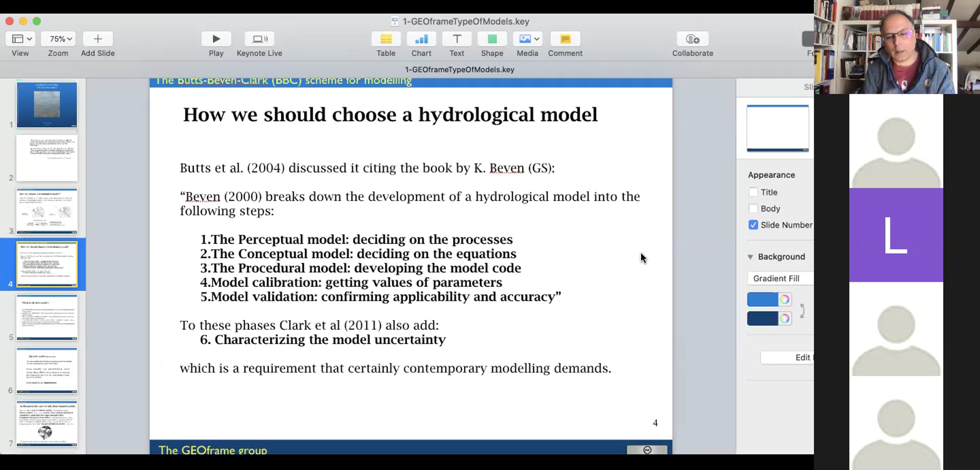Open color wheel for the dark-blue gradient stop

point(784,318)
